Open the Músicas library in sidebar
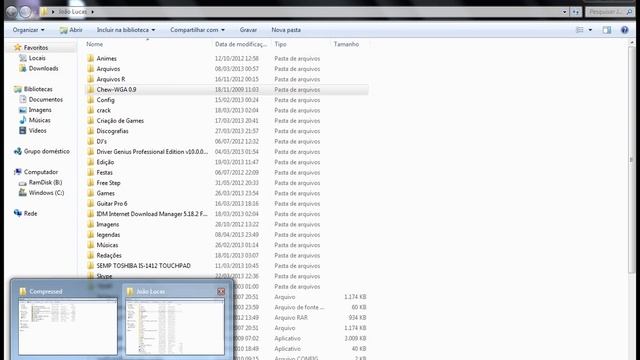This screenshot has width=640, height=360. (39, 120)
